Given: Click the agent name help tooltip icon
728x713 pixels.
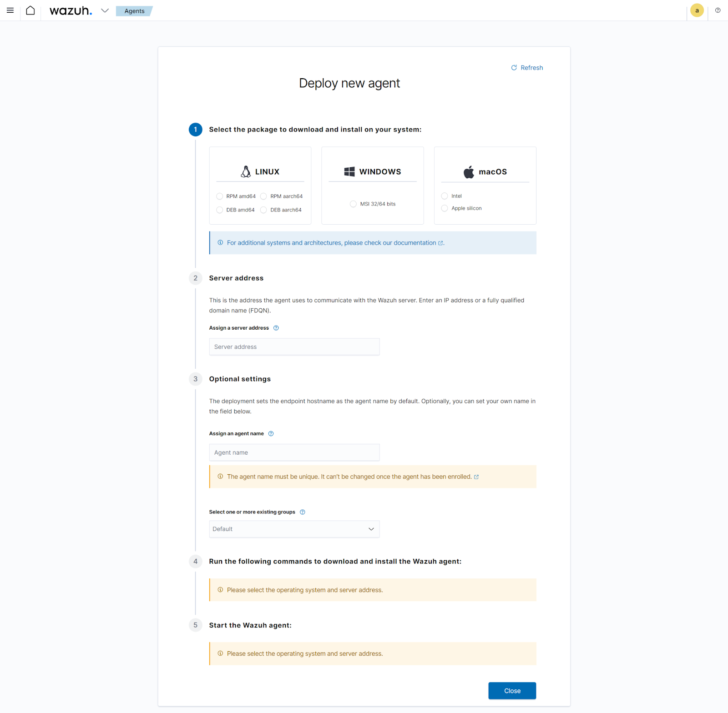Looking at the screenshot, I should [271, 434].
